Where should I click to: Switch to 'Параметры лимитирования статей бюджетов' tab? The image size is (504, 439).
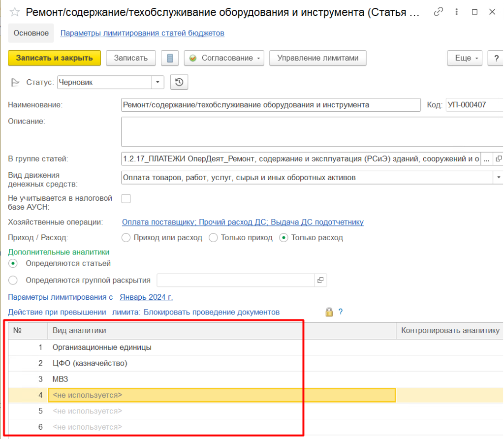(142, 33)
